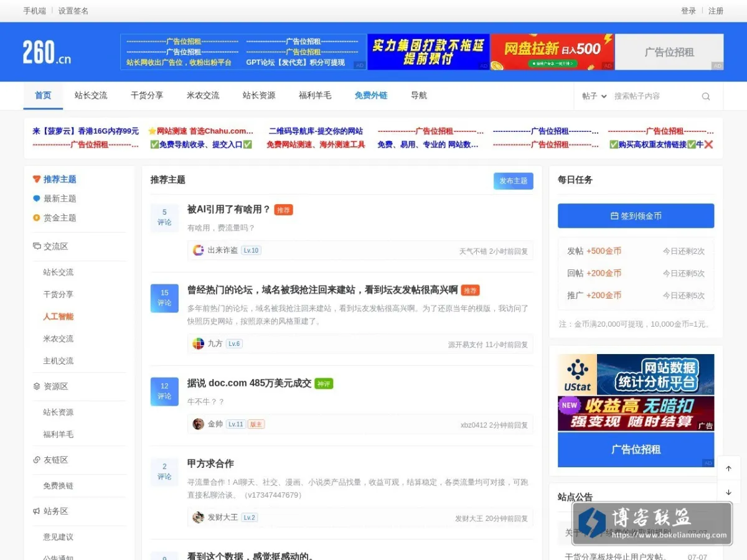Click the avatar of user 金帅

click(199, 424)
